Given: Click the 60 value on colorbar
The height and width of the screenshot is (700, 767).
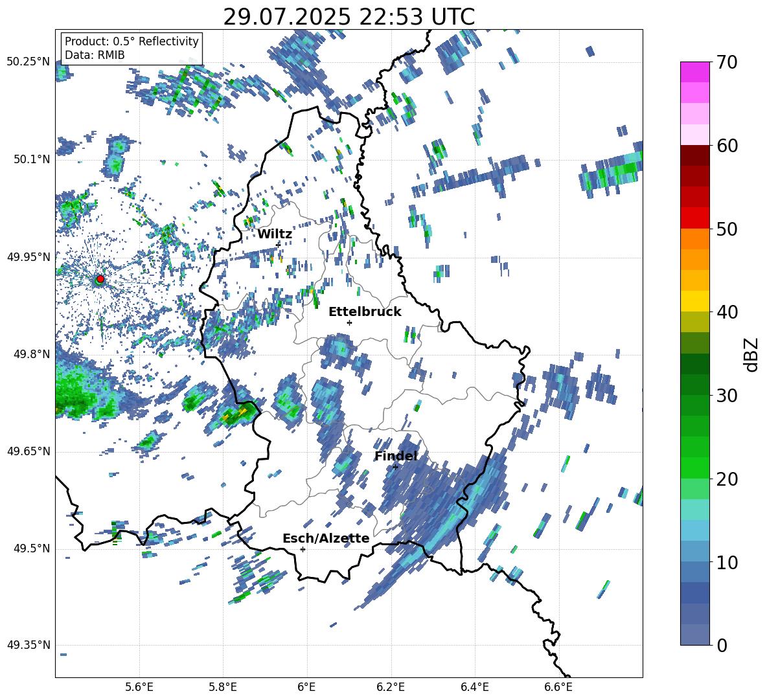Looking at the screenshot, I should click(x=727, y=146).
